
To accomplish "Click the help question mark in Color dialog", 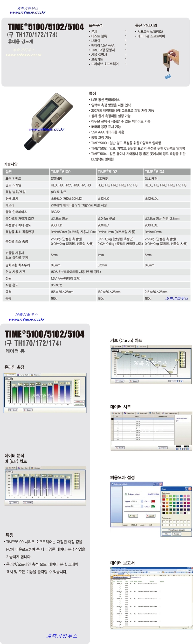I will (x=186, y=489).
